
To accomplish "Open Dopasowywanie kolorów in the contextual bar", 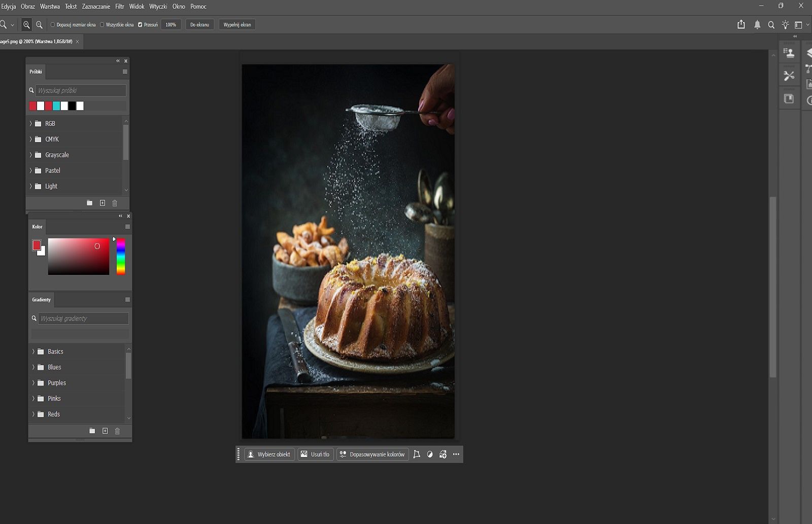I will (x=373, y=454).
